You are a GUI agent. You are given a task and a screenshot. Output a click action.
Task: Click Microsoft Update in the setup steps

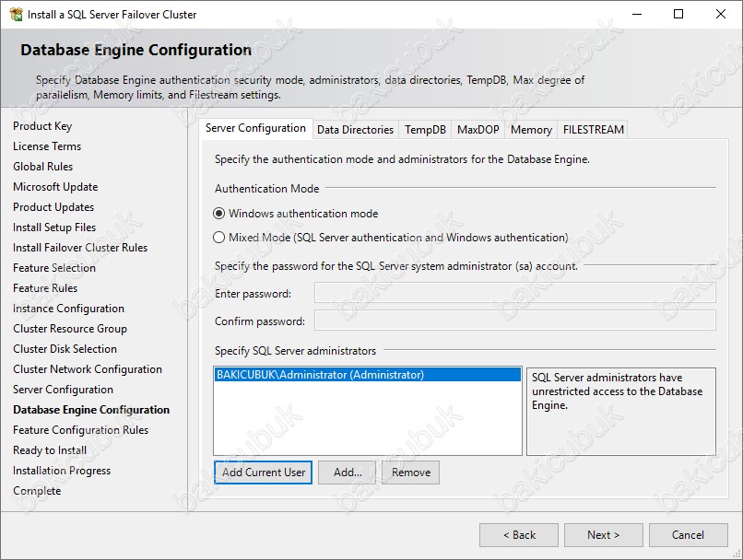[55, 187]
